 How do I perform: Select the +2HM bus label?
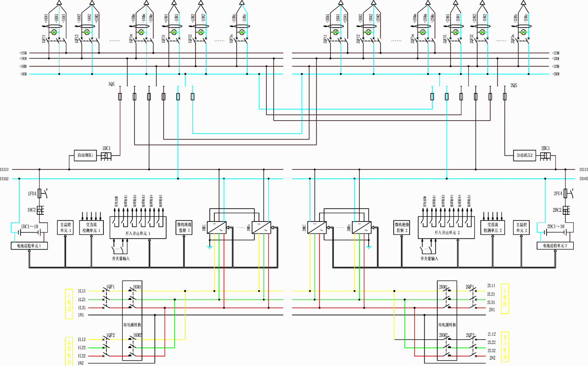tap(555, 66)
